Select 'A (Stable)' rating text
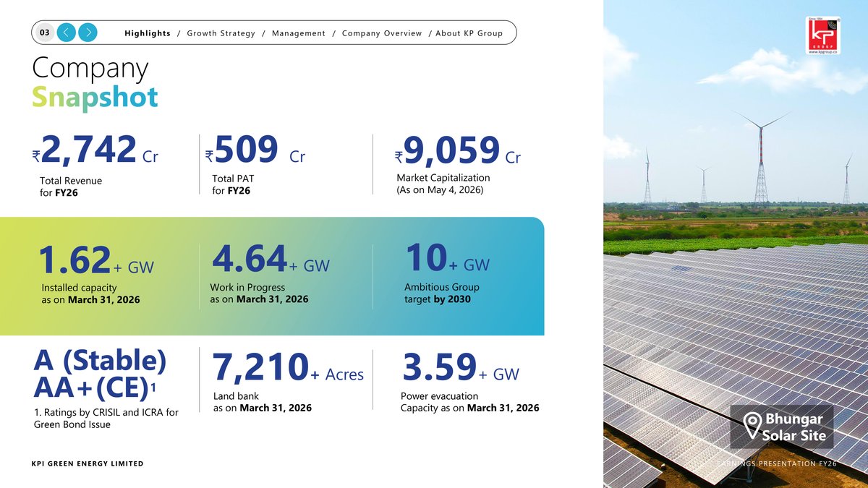This screenshot has width=868, height=488. click(x=100, y=360)
